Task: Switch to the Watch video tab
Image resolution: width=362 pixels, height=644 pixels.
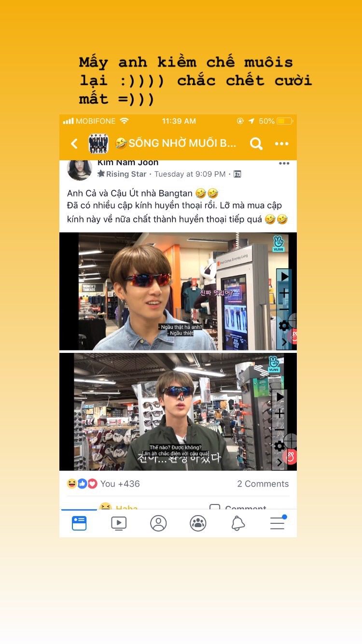Action: click(119, 523)
